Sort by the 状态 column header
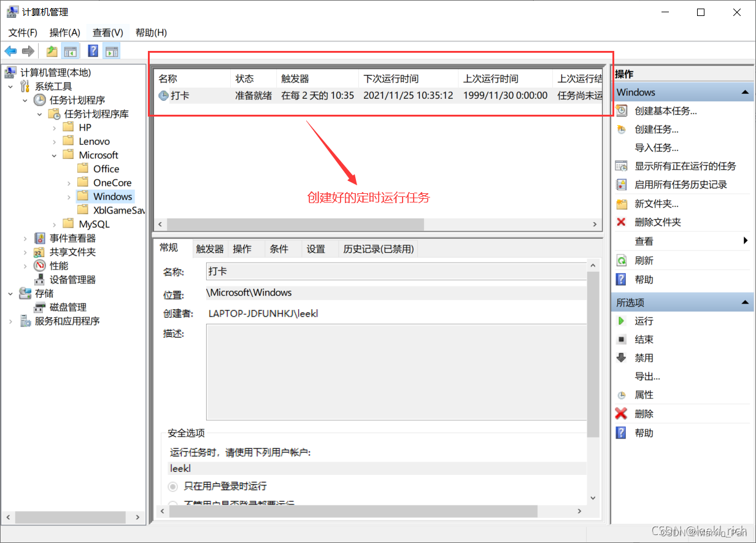Screen dimensions: 756x543 pos(253,79)
